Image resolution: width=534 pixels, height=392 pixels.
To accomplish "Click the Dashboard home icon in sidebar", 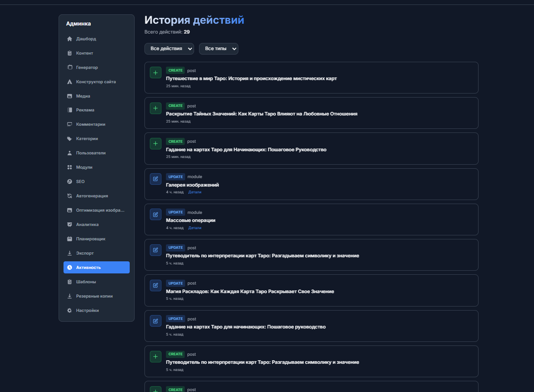I will 69,39.
